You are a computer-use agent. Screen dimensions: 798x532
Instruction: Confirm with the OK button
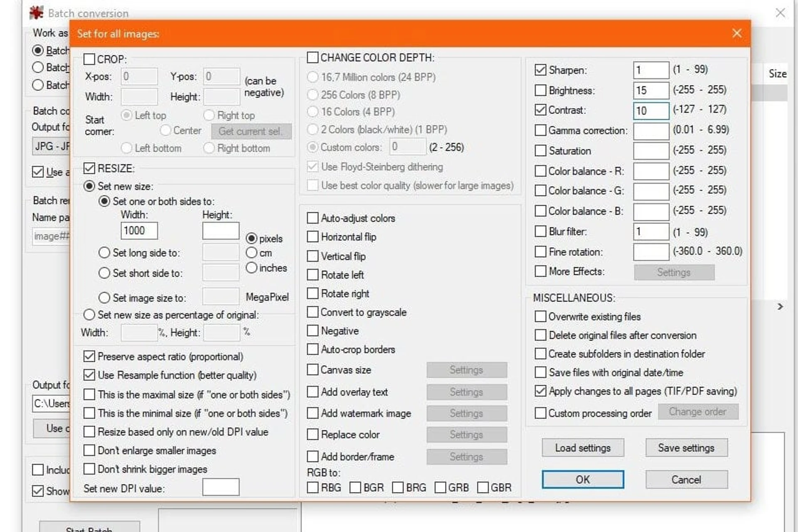coord(583,479)
